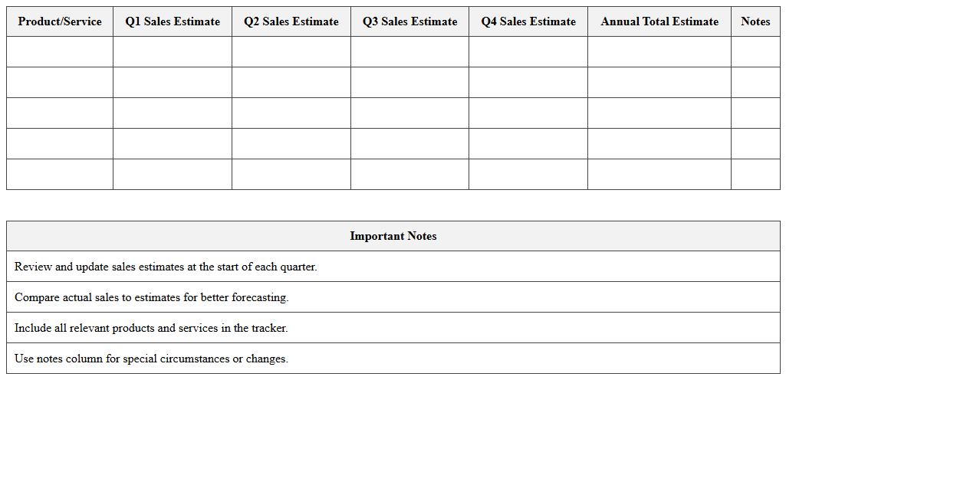Select the Q2 Sales Estimate header
Viewport: 980px width, 498px height.
click(x=291, y=21)
